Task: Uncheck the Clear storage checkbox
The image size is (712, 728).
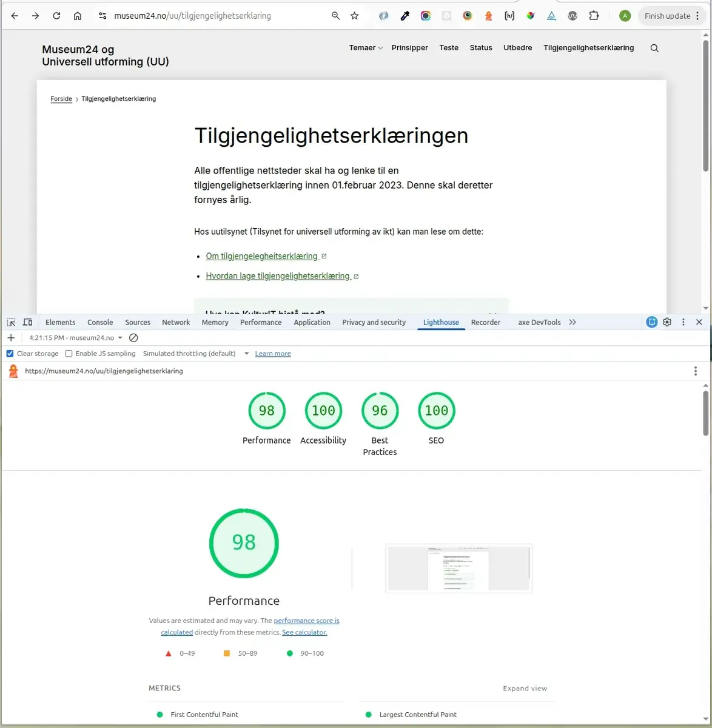Action: pyautogui.click(x=10, y=353)
